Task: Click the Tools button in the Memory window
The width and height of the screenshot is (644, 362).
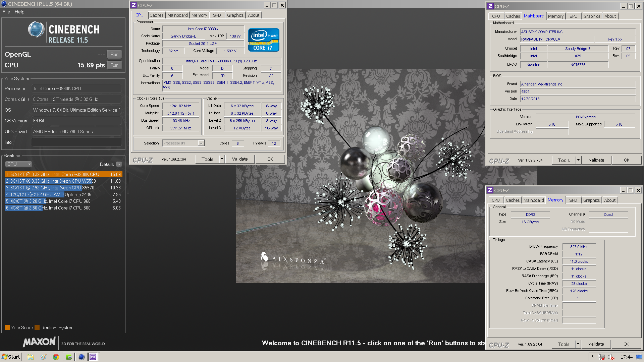Action: pyautogui.click(x=563, y=344)
